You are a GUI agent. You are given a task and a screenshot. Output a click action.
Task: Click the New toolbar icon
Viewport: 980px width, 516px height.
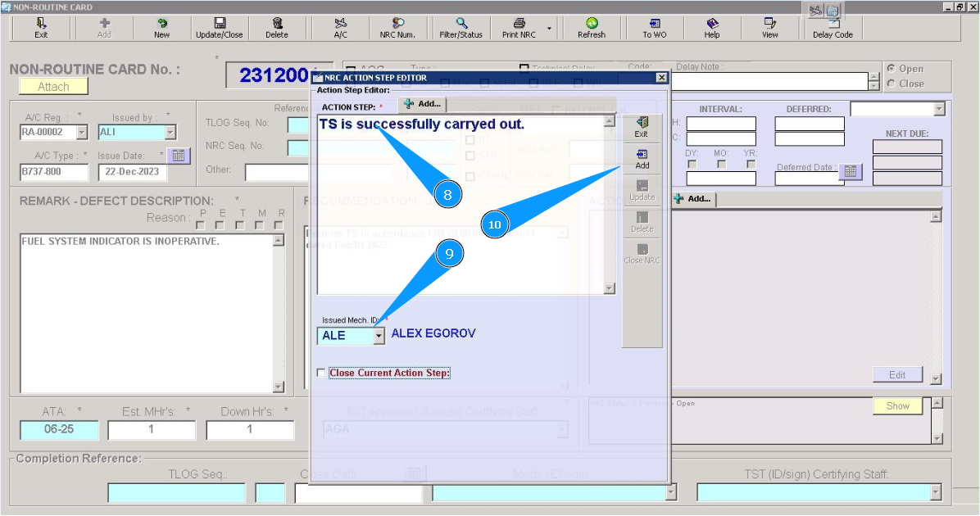click(x=162, y=23)
